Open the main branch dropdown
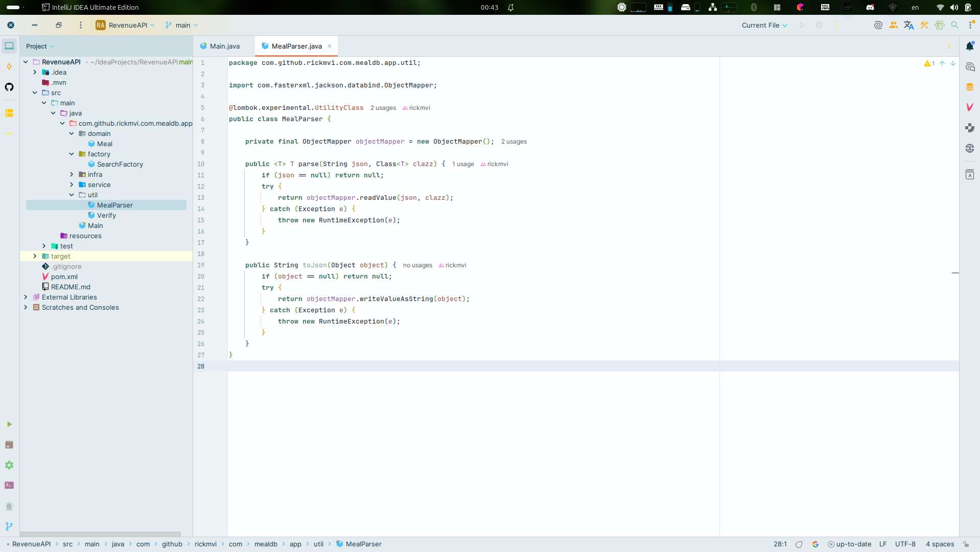980x552 pixels. coord(181,25)
